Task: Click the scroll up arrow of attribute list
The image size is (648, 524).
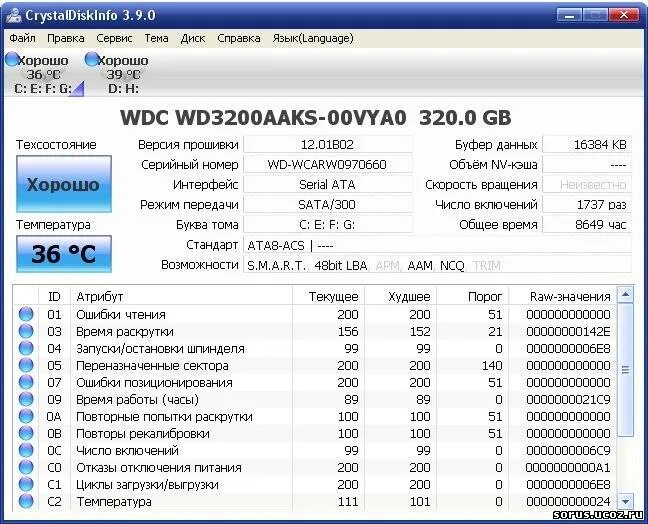Action: click(625, 295)
